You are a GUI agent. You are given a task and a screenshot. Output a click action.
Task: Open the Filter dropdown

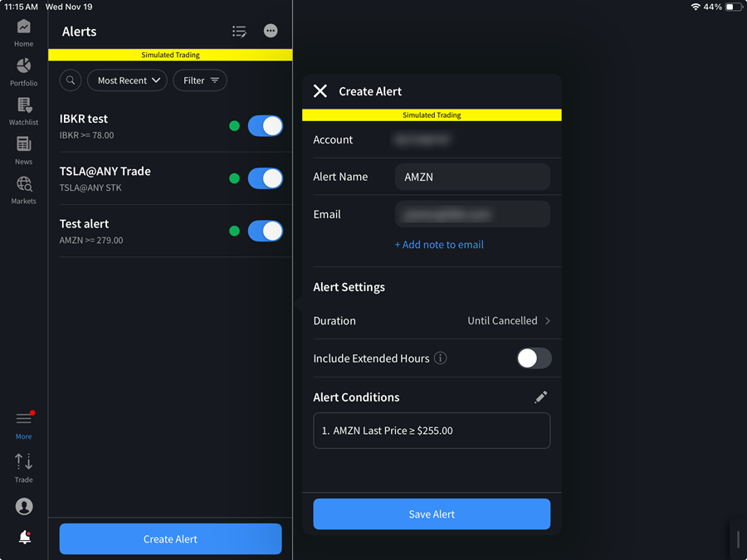[201, 80]
